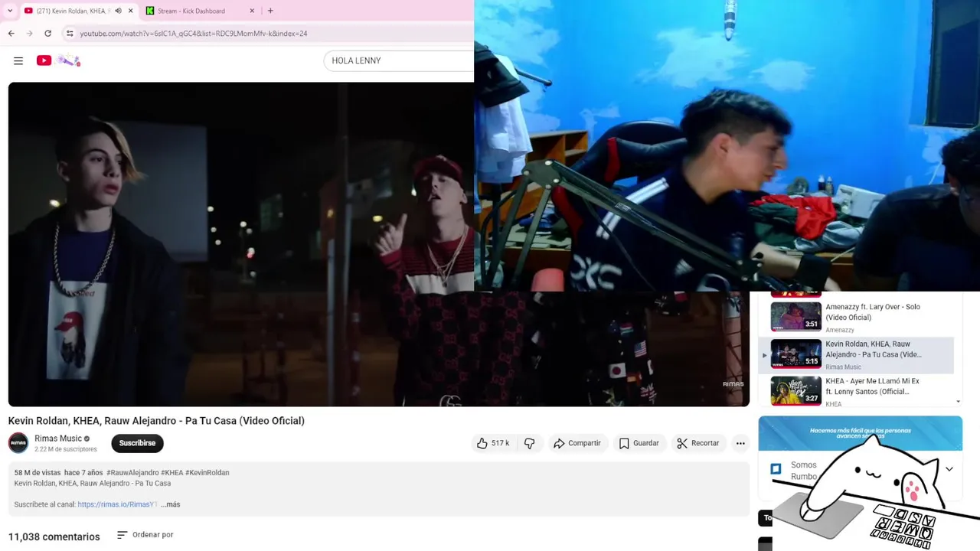The image size is (980, 551).
Task: Open site information icon in address bar
Action: [x=70, y=34]
